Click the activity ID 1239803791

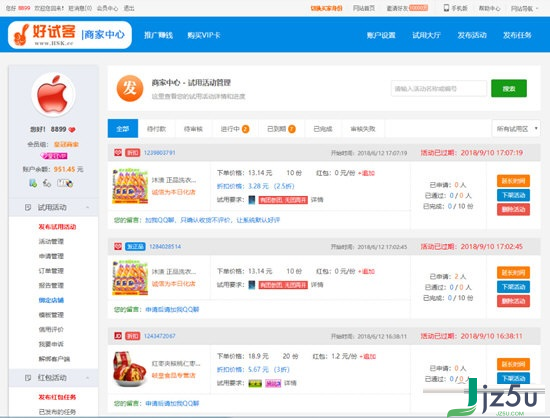[x=160, y=153]
